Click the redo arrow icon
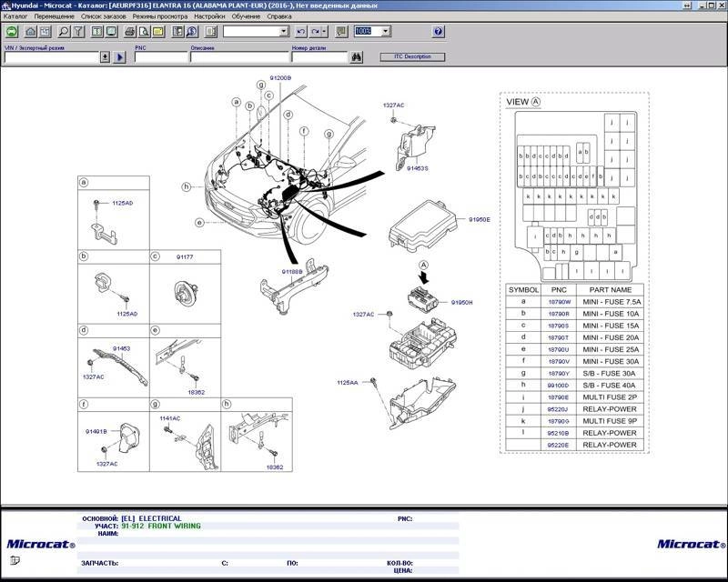 click(315, 32)
